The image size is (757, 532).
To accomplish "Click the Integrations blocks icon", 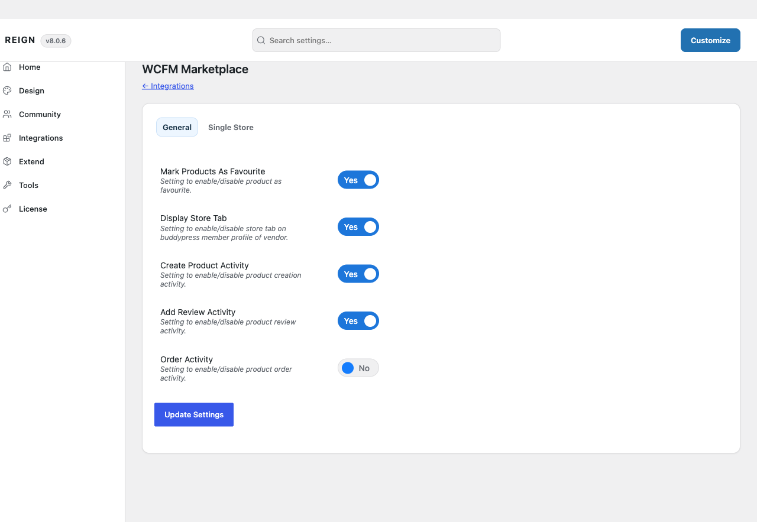I will click(7, 138).
